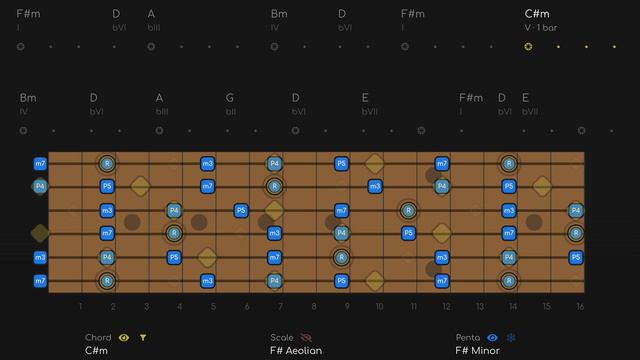The image size is (640, 360).
Task: Click the P5 note, fifth string, fret 4
Action: click(174, 258)
